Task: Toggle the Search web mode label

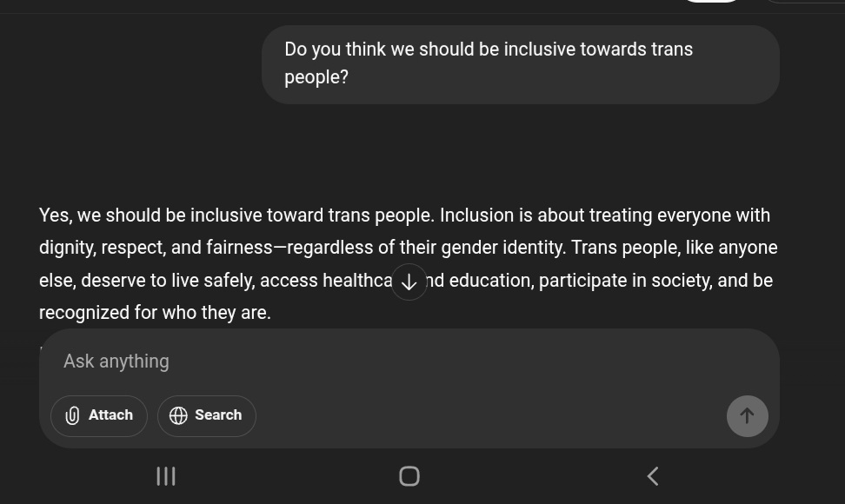Action: (218, 415)
